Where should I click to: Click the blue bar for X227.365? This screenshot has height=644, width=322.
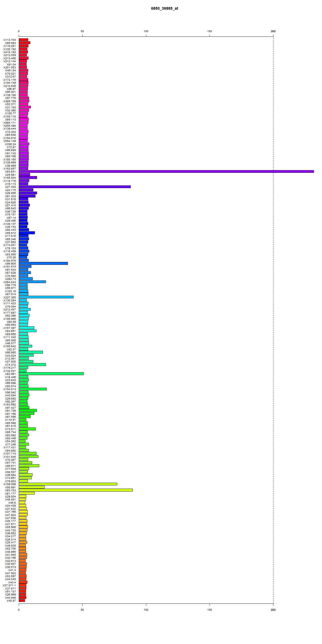click(46, 297)
